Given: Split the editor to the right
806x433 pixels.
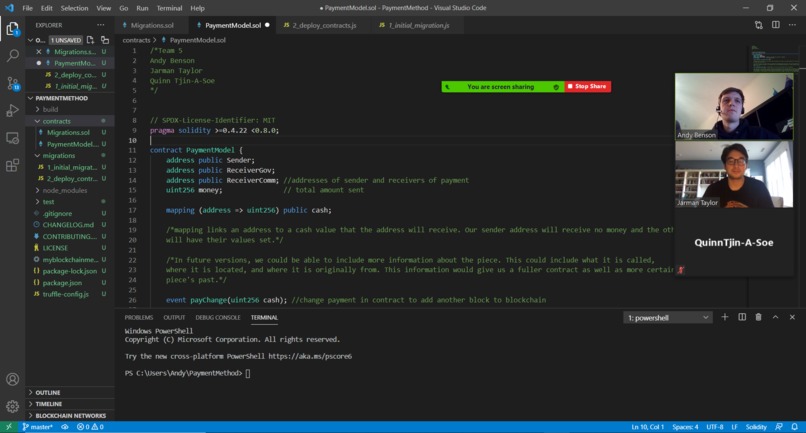Looking at the screenshot, I should [776, 25].
